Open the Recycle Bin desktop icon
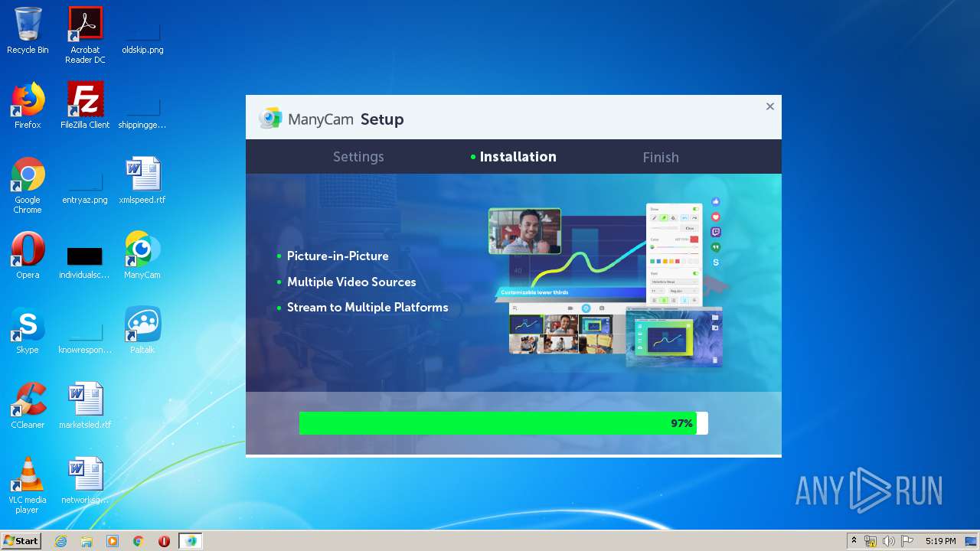Screen dimensions: 980x551 coord(28,31)
